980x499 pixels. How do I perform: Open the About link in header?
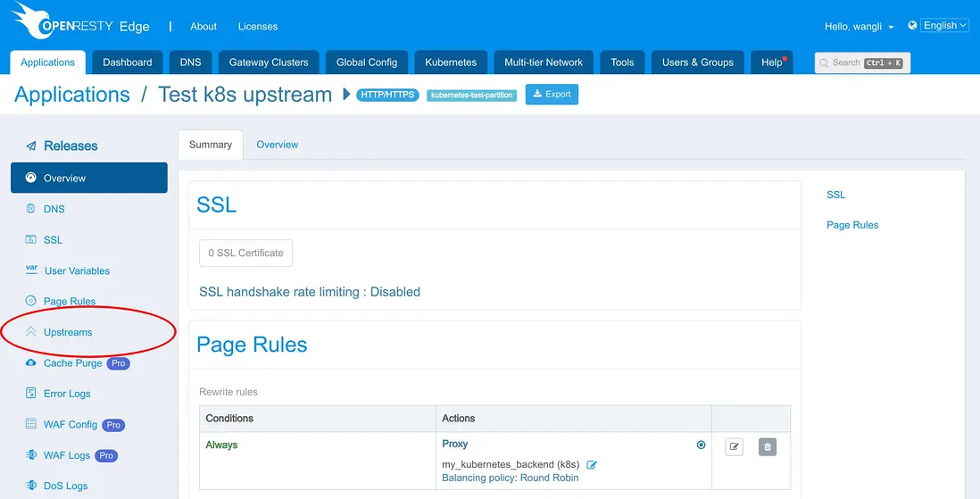[x=203, y=26]
